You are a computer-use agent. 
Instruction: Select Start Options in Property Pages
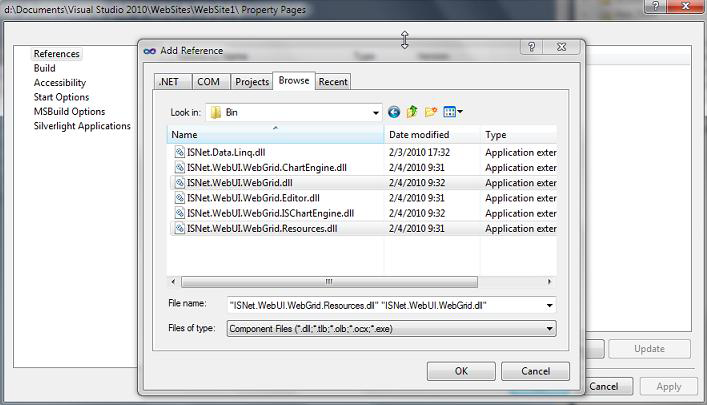click(61, 97)
